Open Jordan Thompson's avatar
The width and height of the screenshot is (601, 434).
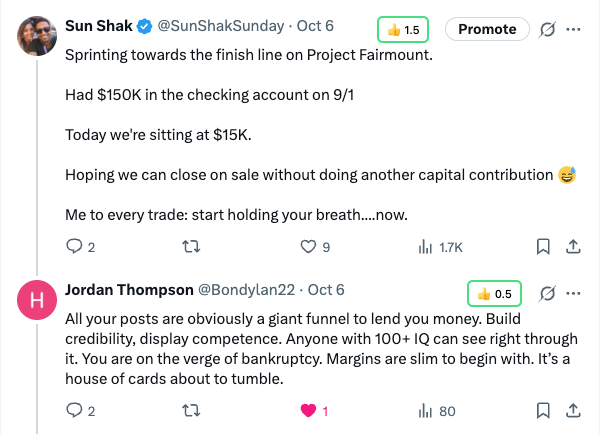pyautogui.click(x=38, y=301)
